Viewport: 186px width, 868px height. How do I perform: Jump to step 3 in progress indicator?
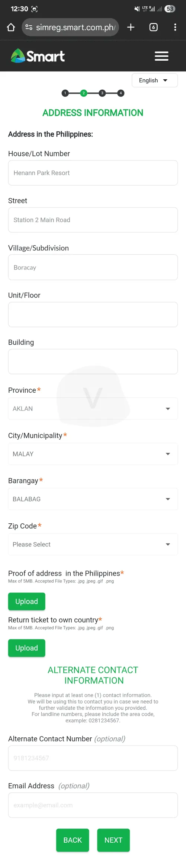coord(102,93)
